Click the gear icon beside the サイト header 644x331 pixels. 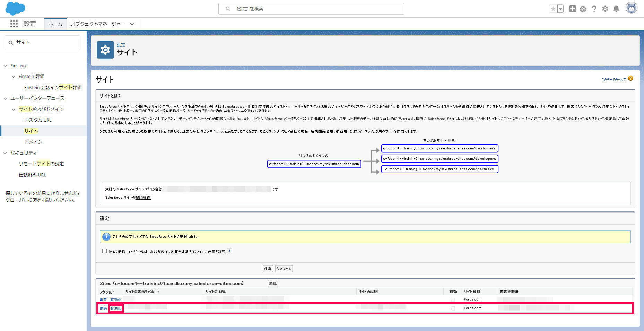point(105,50)
